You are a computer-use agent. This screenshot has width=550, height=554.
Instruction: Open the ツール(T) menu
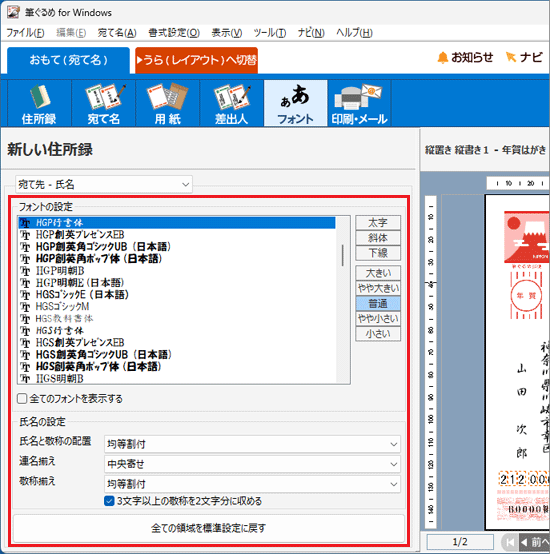270,33
